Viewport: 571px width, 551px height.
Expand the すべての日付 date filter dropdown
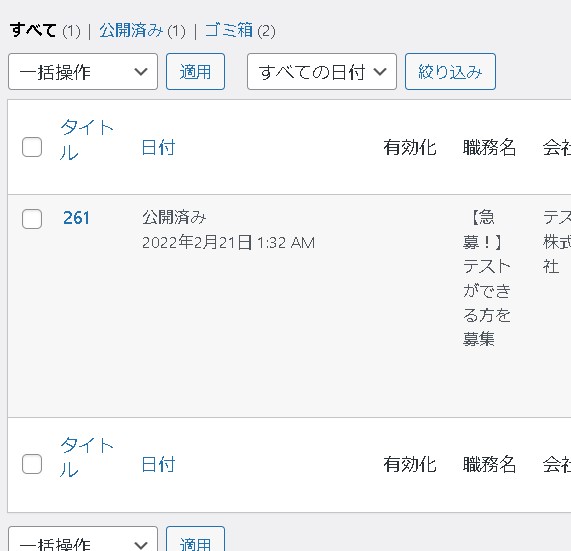point(322,71)
